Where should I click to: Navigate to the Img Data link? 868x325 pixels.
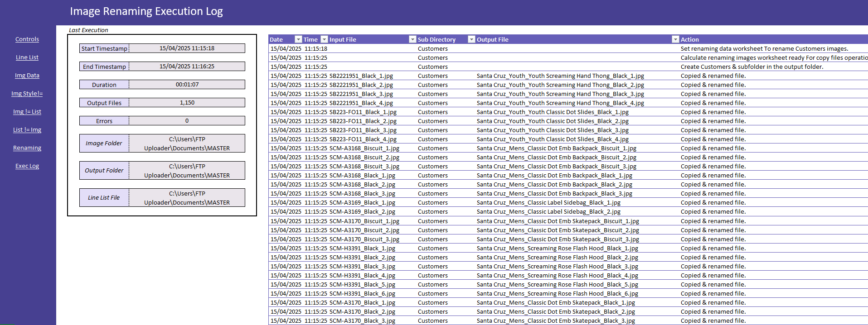[x=27, y=76]
